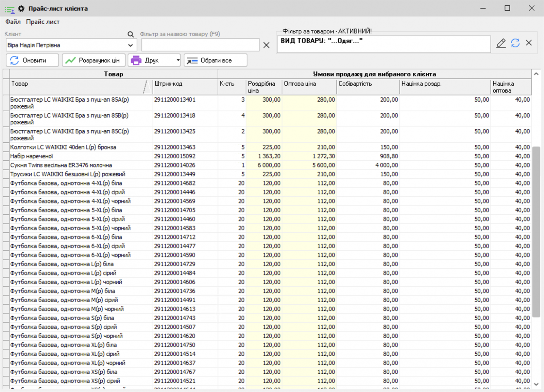Click the app icon in title bar
Viewport: 544px width, 392px height.
pyautogui.click(x=9, y=8)
